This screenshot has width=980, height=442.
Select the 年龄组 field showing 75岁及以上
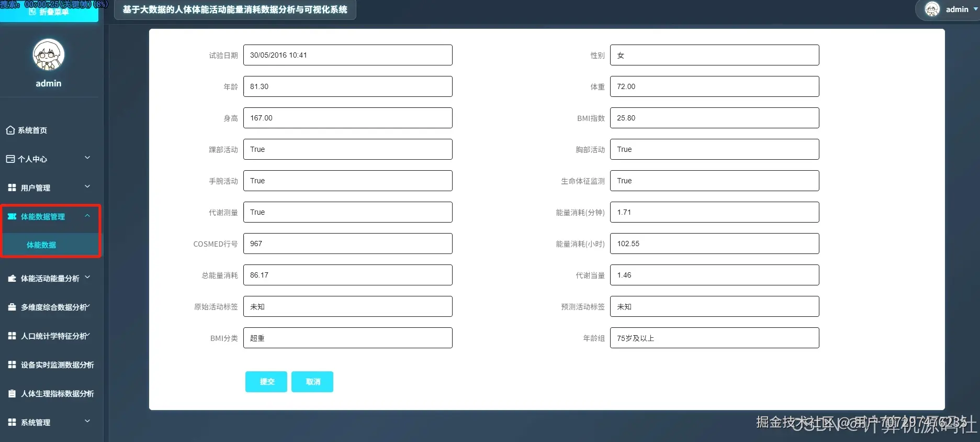[715, 338]
